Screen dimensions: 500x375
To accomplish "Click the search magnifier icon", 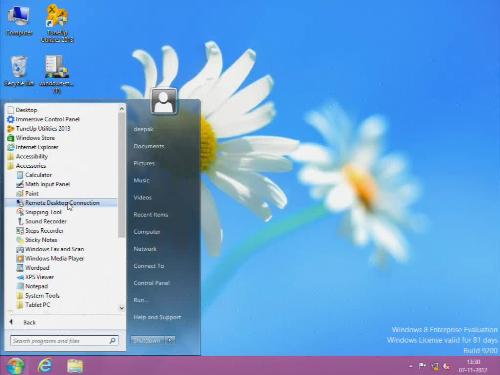I will tap(113, 341).
